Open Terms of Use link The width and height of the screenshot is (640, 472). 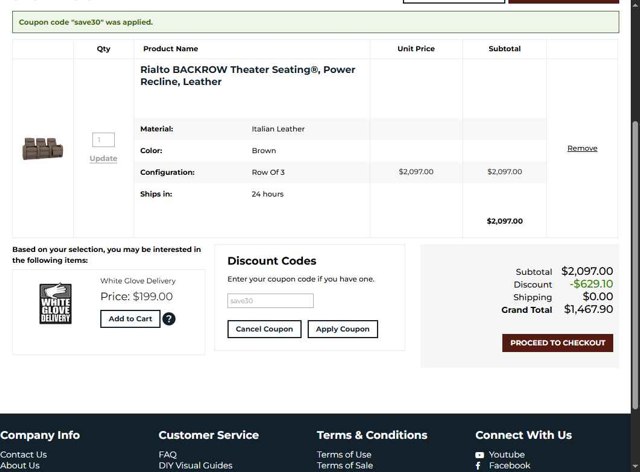coord(344,454)
